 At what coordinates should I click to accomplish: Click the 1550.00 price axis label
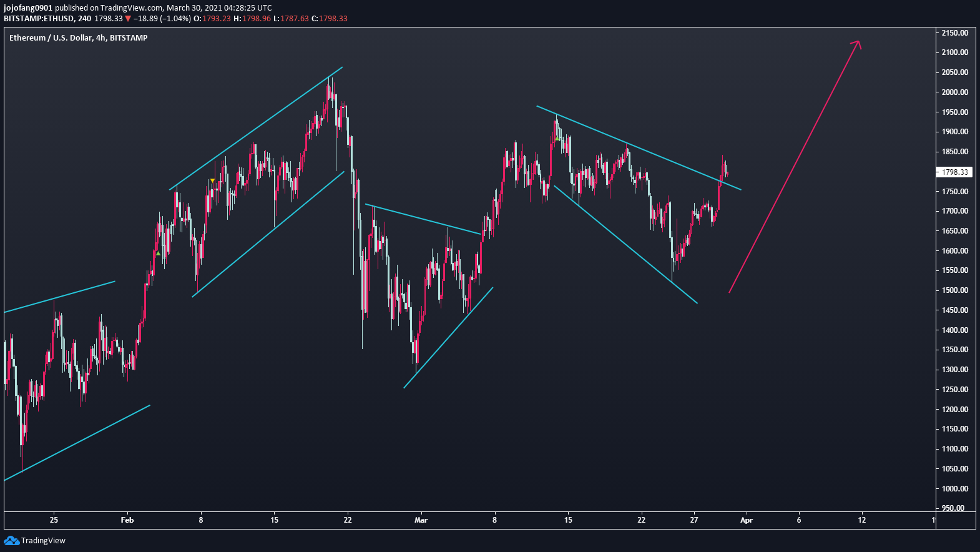tap(955, 270)
